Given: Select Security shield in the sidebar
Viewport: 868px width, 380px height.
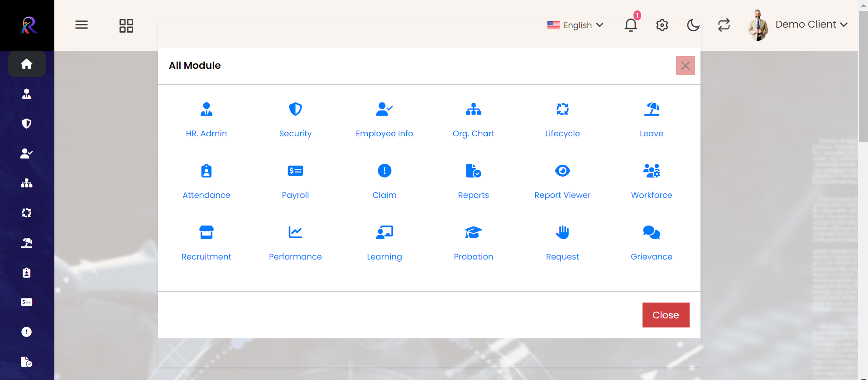Looking at the screenshot, I should [27, 124].
